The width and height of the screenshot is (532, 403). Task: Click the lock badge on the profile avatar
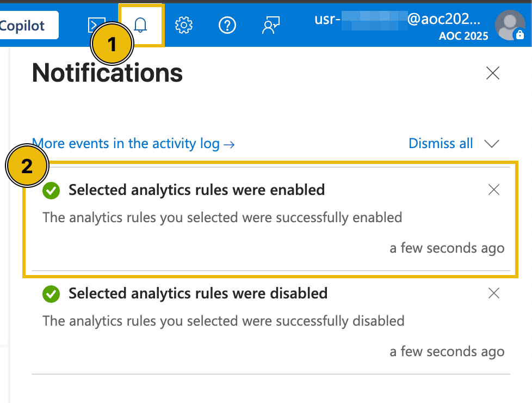coord(519,35)
